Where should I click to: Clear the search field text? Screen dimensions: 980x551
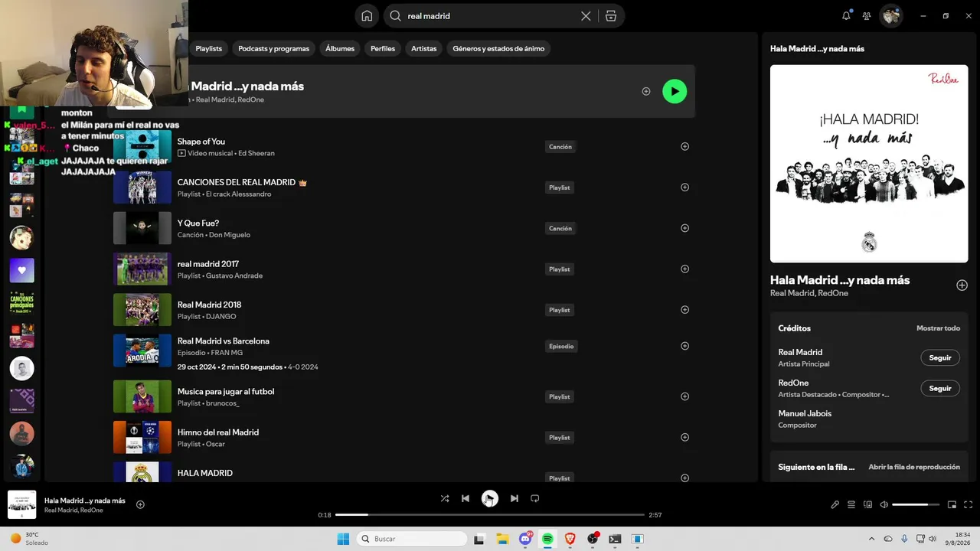(x=586, y=16)
